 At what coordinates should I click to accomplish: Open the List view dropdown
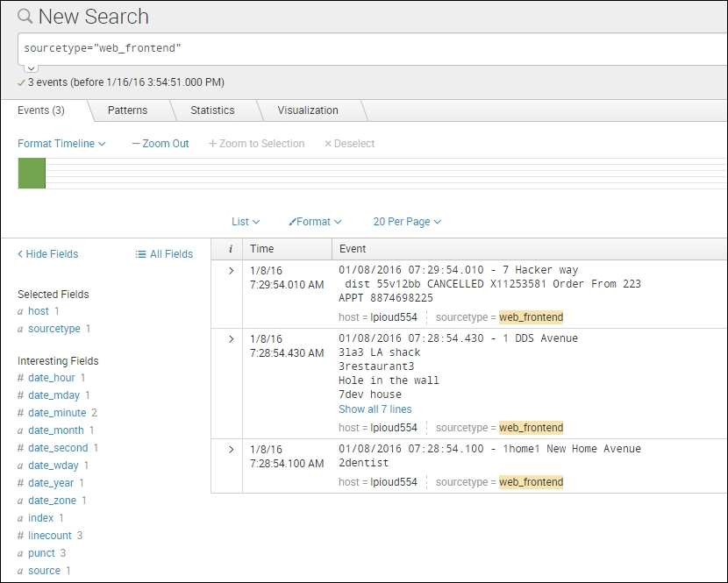point(246,222)
